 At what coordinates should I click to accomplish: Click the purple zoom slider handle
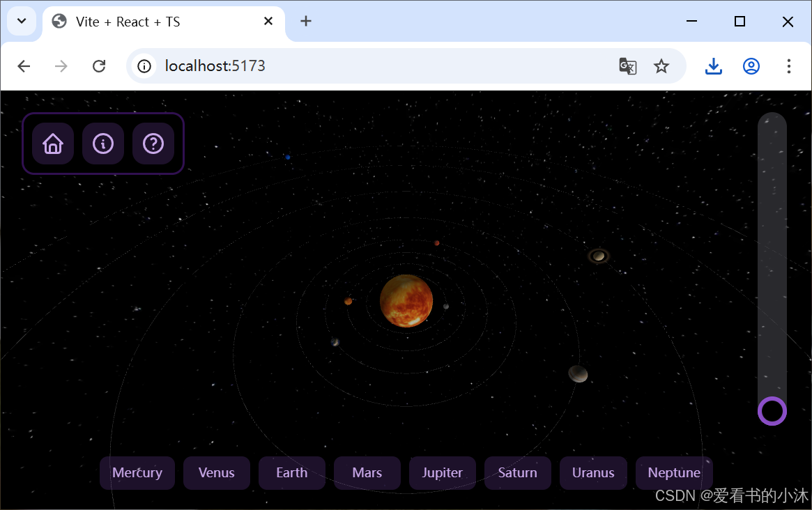click(772, 411)
